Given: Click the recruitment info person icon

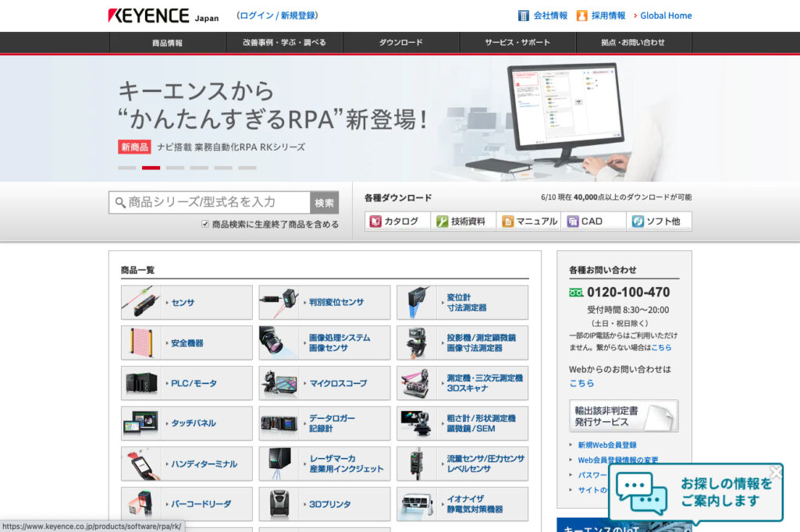Looking at the screenshot, I should (x=582, y=16).
